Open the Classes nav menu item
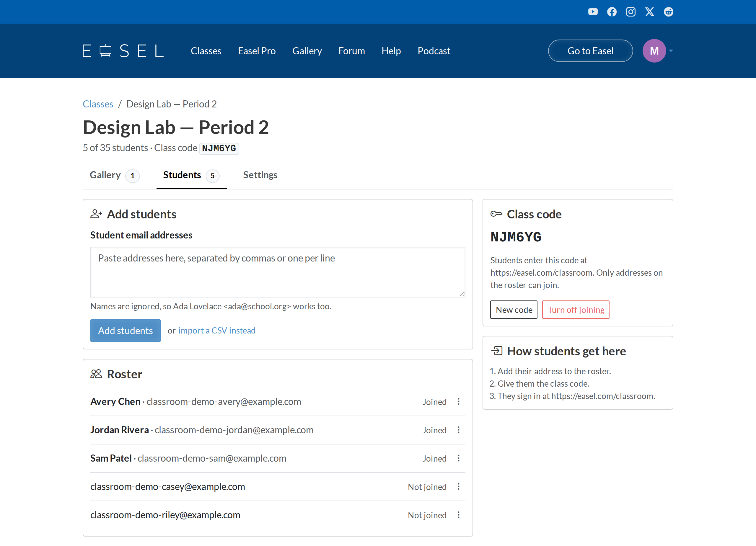 click(x=206, y=51)
